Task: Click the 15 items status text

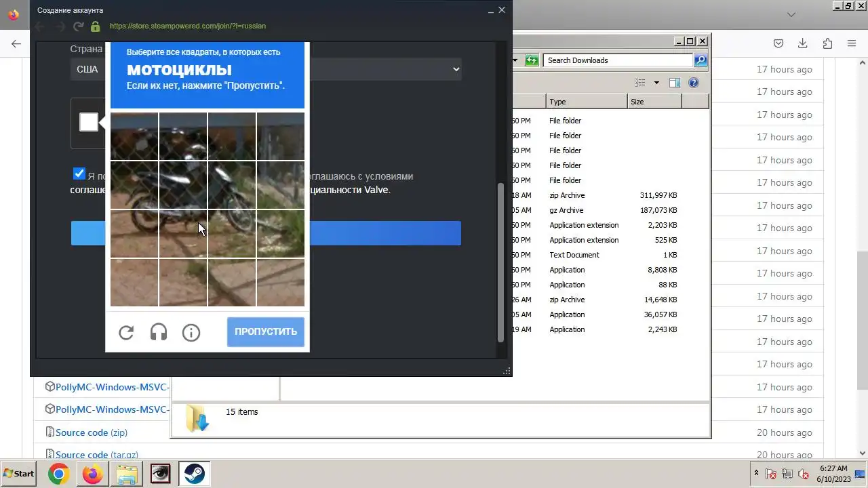Action: coord(241,411)
